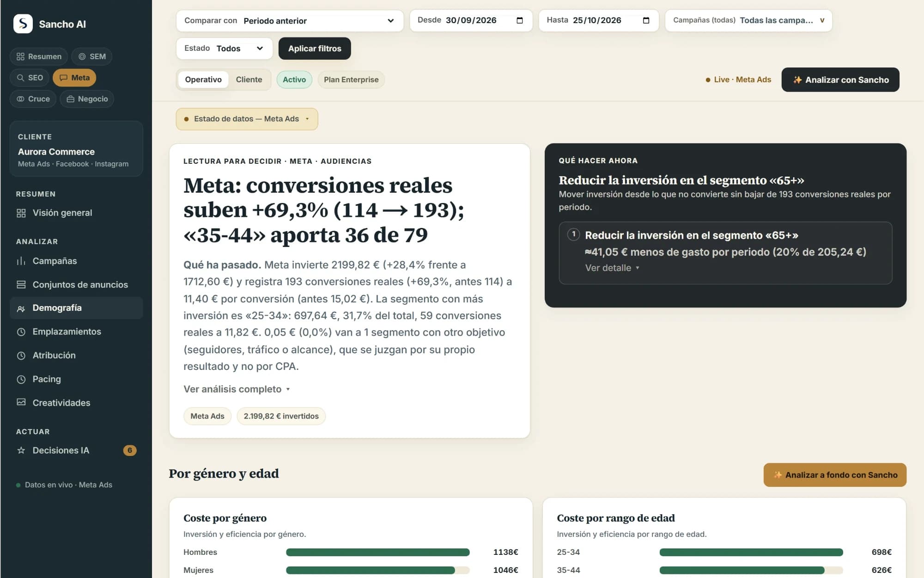This screenshot has height=578, width=924.
Task: Click the Pacing clock icon
Action: point(21,380)
